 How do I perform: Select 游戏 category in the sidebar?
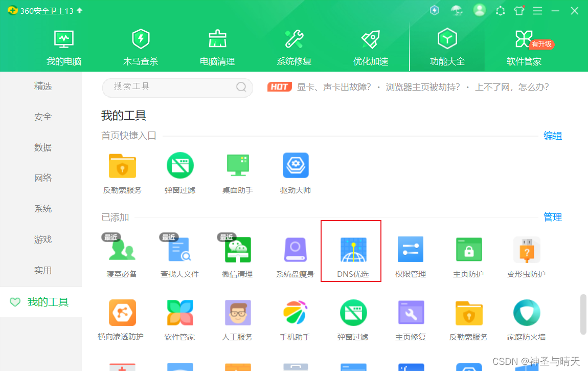pos(43,239)
